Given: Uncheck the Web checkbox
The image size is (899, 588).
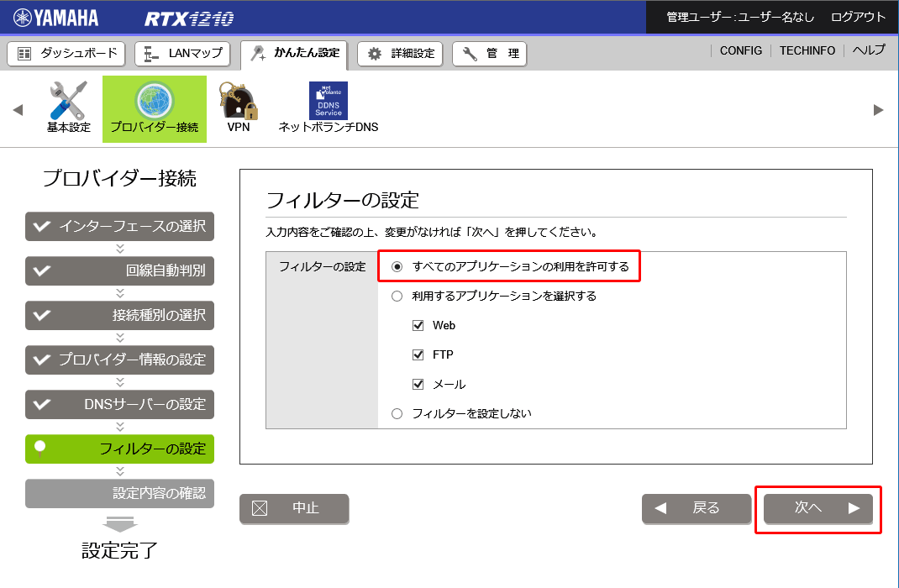Looking at the screenshot, I should pyautogui.click(x=418, y=325).
